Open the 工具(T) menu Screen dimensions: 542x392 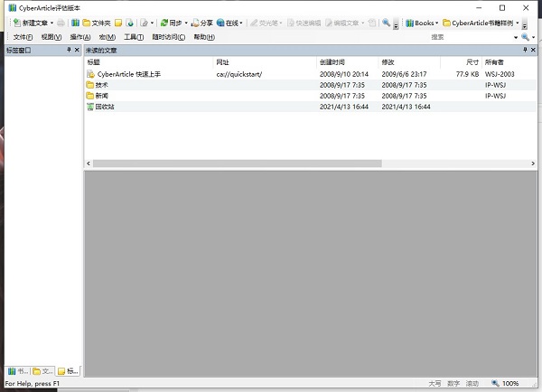[x=134, y=37]
